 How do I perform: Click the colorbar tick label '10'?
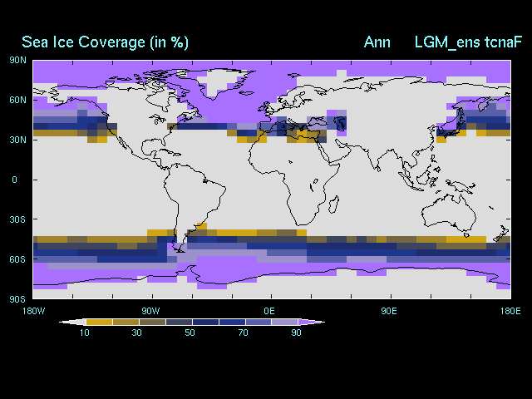coord(85,332)
